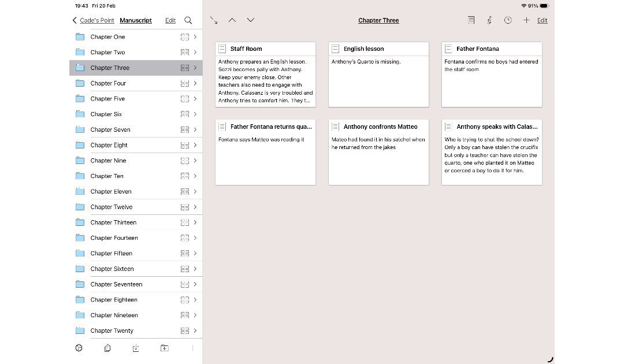624x364 pixels.
Task: Navigate to previous document with the up chevron
Action: pyautogui.click(x=232, y=20)
